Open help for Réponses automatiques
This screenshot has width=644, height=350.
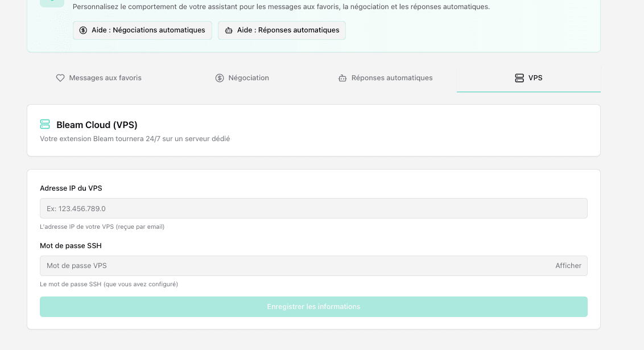(282, 30)
